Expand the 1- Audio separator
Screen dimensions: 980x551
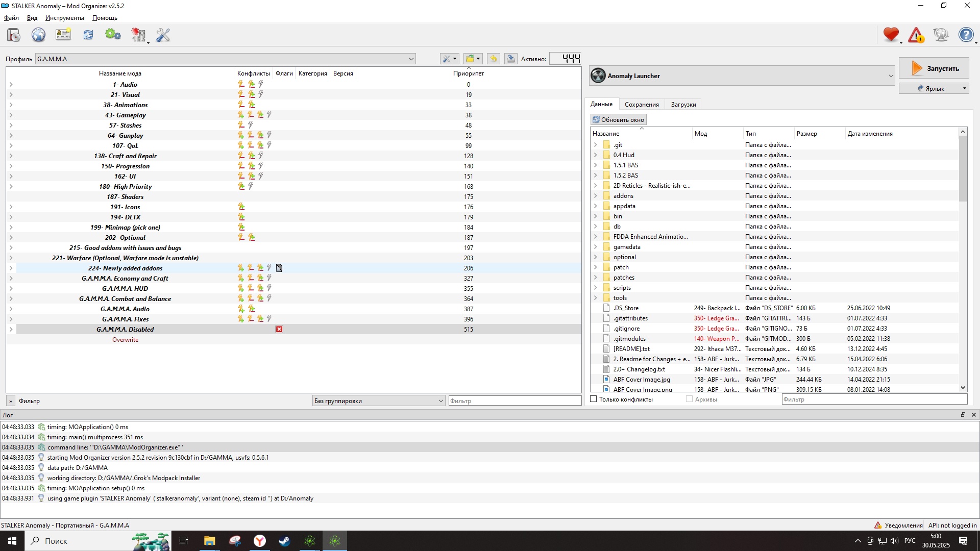pos(11,85)
